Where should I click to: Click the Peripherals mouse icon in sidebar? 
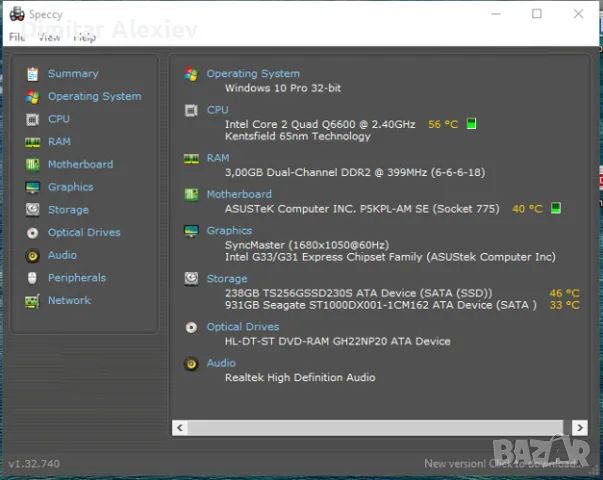pyautogui.click(x=32, y=278)
